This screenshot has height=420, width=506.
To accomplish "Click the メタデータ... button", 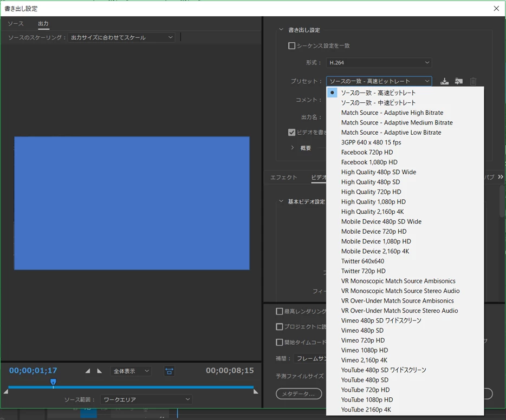I will (299, 394).
